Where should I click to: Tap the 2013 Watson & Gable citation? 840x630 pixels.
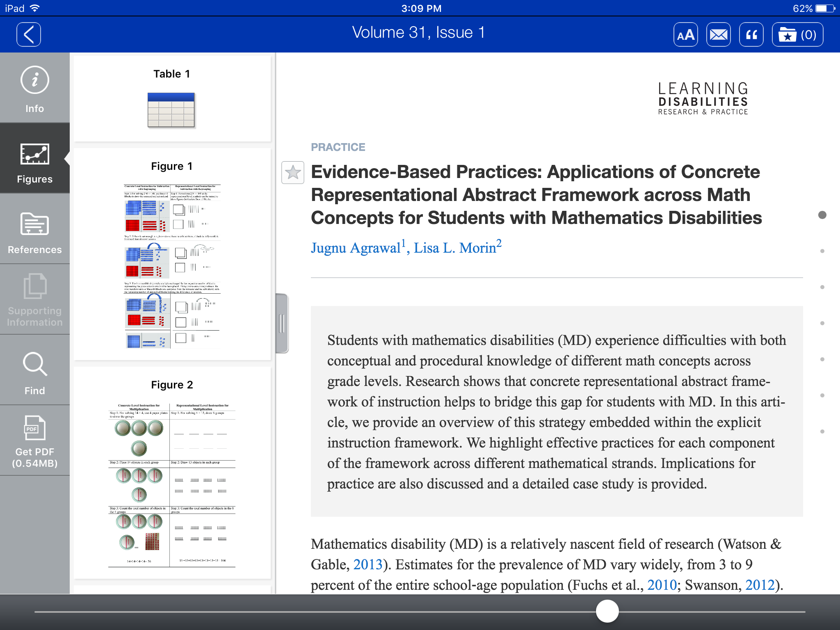click(367, 565)
